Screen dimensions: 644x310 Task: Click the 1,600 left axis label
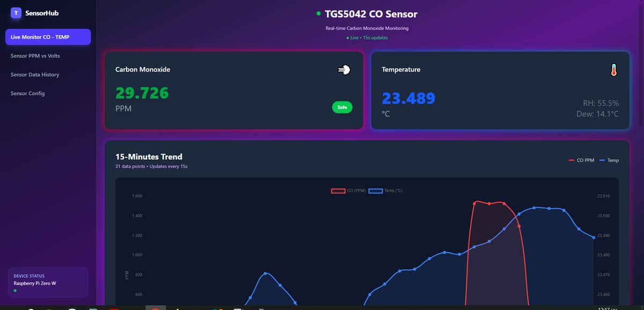click(x=137, y=196)
